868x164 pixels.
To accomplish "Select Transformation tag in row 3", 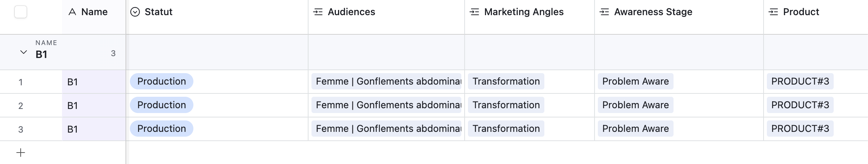I will click(506, 129).
